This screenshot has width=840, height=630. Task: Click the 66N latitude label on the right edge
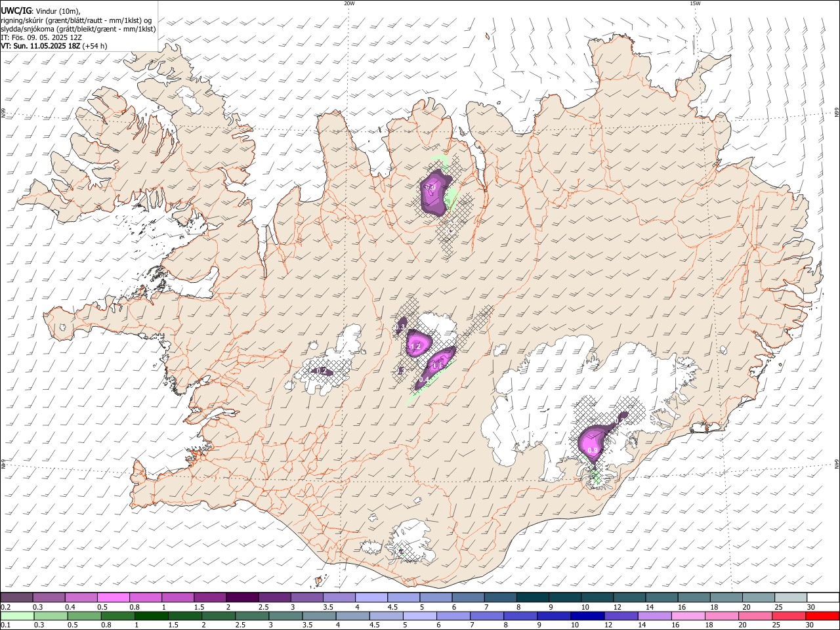[x=837, y=113]
